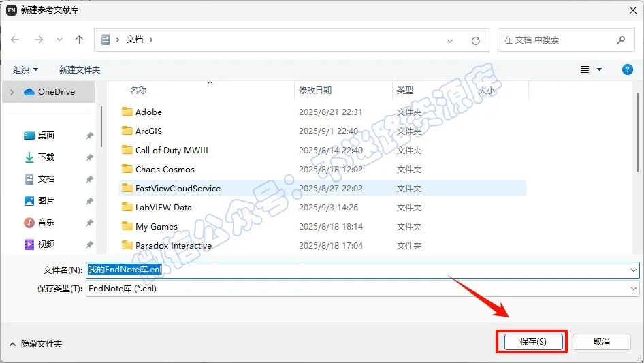Click the pin icon next to 下载
The width and height of the screenshot is (644, 363).
[89, 157]
